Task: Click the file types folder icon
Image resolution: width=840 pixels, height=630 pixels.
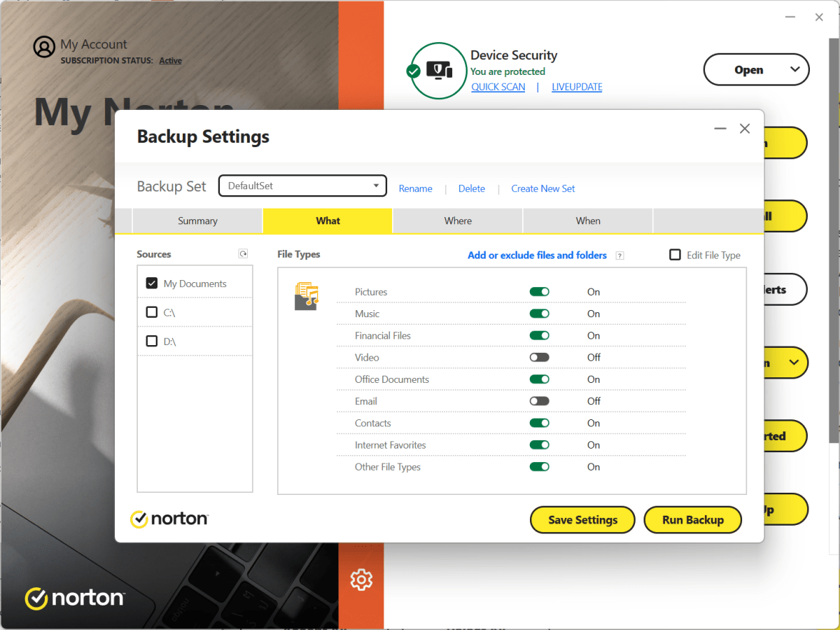Action: pyautogui.click(x=306, y=296)
